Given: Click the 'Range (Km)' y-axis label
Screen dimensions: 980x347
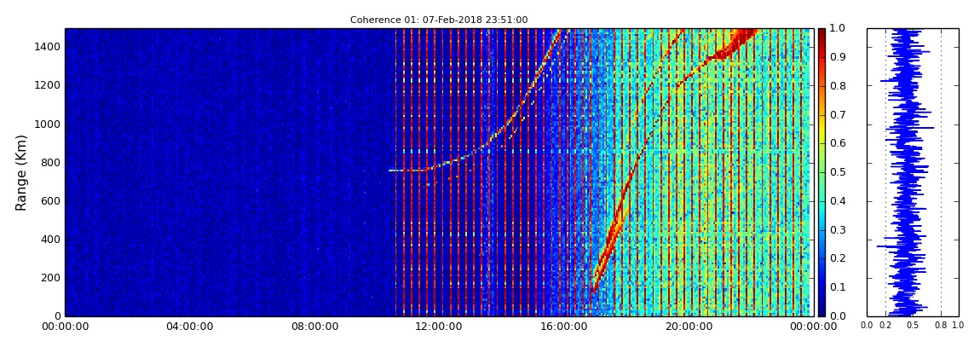Looking at the screenshot, I should pos(21,172).
